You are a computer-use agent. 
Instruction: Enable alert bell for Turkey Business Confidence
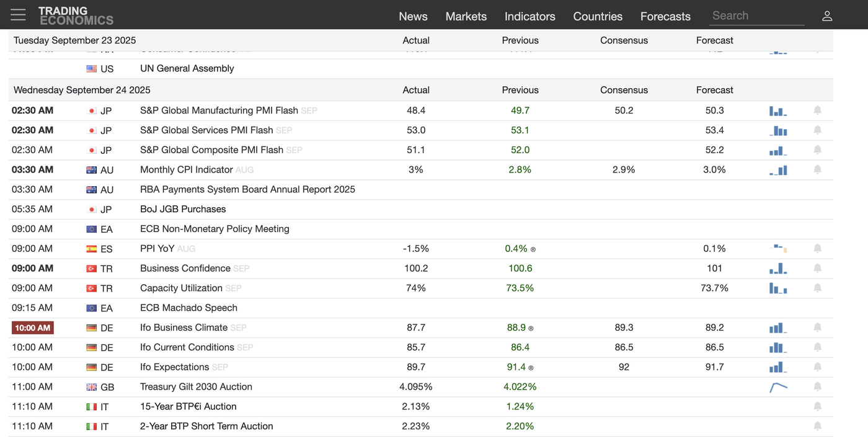(817, 269)
